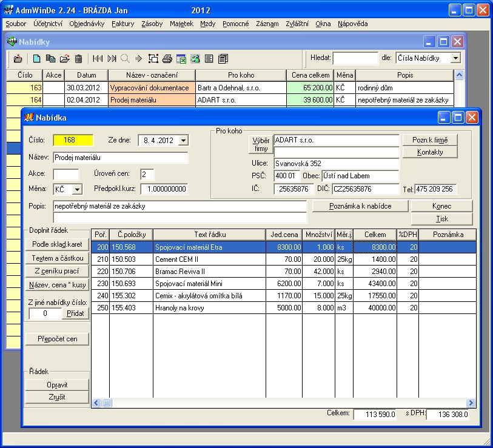493x448 pixels.
Task: Open the Zásoby menu
Action: point(152,24)
